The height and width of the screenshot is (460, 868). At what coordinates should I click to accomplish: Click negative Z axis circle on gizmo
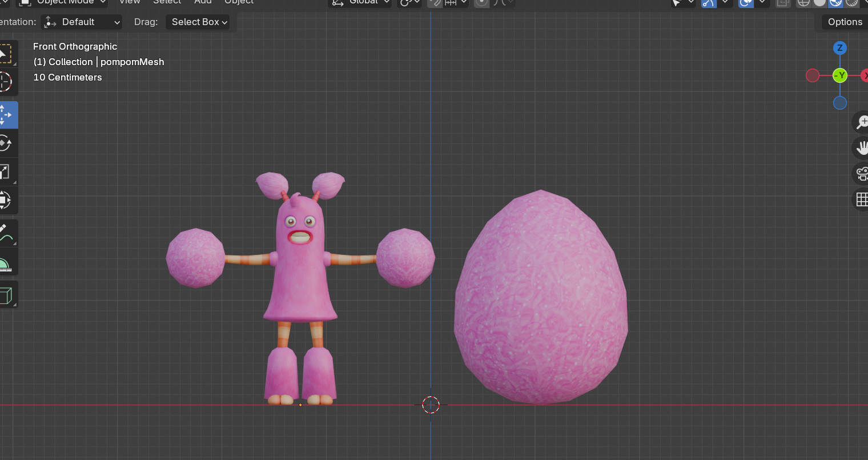839,103
